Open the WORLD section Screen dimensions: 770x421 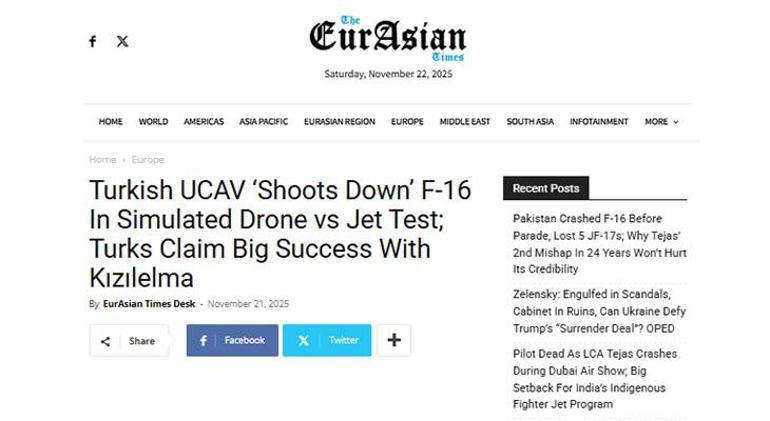[153, 122]
